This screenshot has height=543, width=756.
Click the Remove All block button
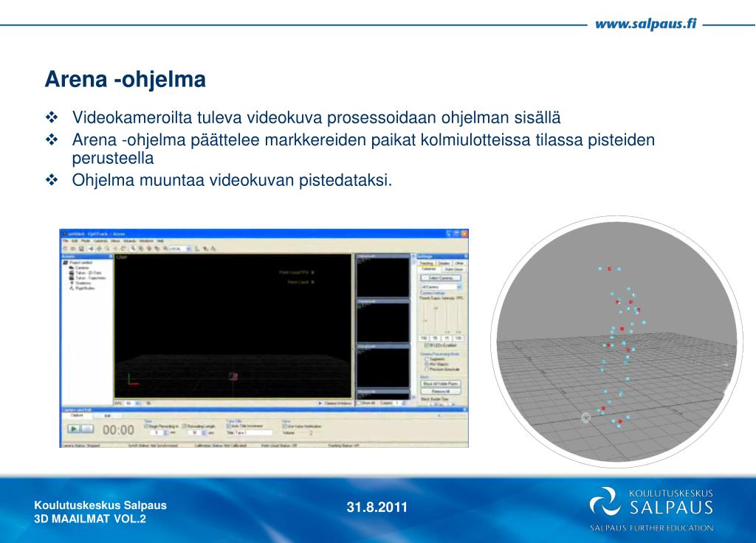(441, 391)
